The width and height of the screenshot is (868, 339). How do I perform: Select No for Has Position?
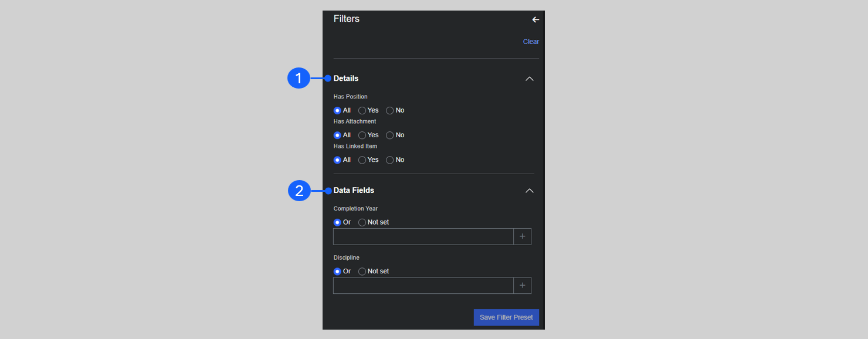pos(390,110)
